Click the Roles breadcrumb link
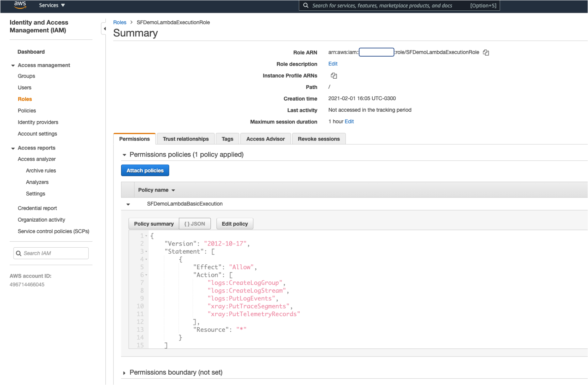This screenshot has width=588, height=385. point(120,22)
